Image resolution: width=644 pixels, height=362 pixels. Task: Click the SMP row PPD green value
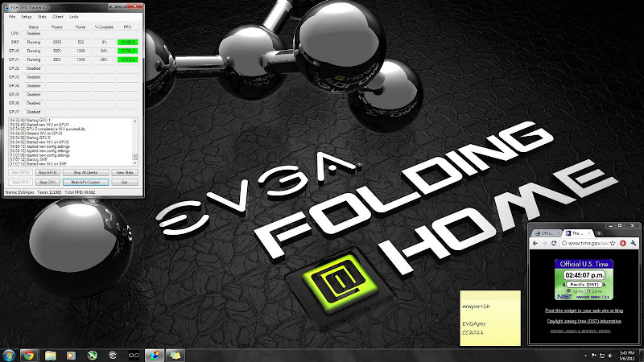[127, 43]
